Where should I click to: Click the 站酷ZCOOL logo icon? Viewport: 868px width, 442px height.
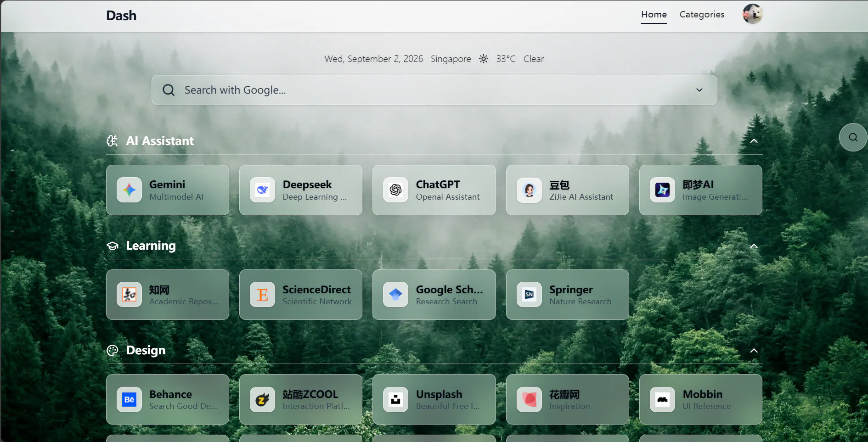pos(262,399)
